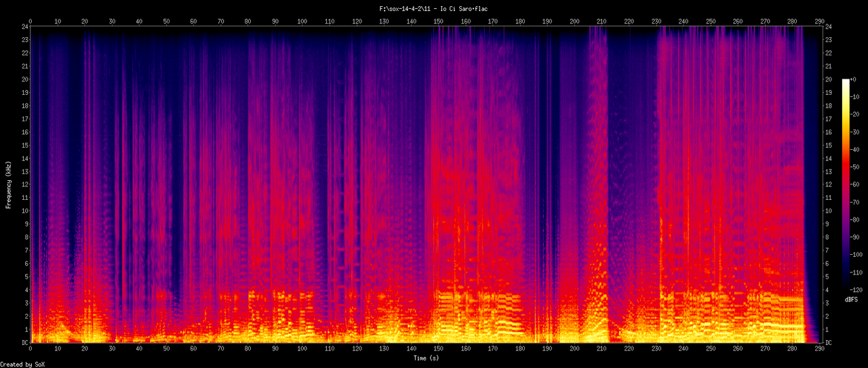Click the '24' tick on the left frequency axis
Viewport: 868px width, 368px height.
(25, 26)
